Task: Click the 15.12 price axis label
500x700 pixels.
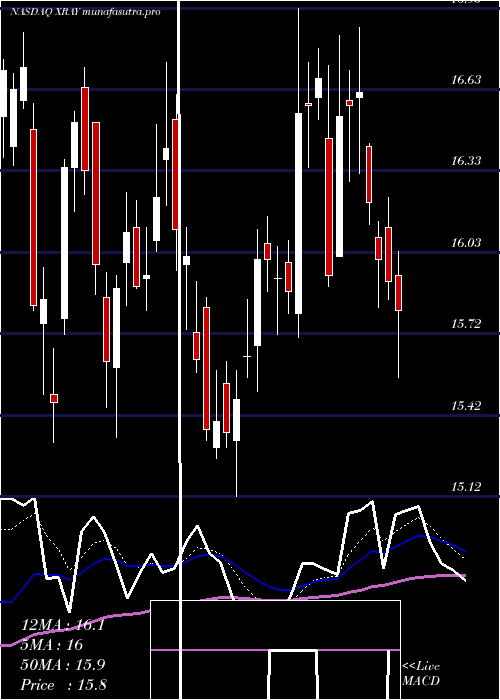Action: (466, 487)
